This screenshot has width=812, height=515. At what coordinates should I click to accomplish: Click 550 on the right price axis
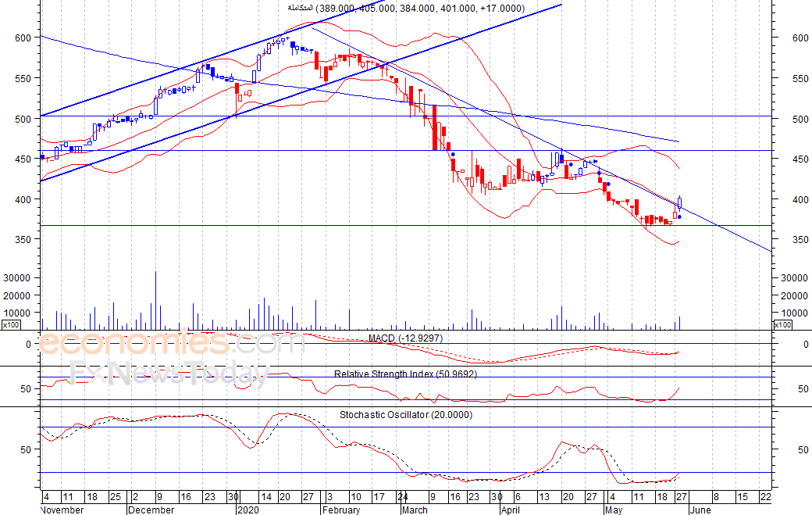pos(800,79)
